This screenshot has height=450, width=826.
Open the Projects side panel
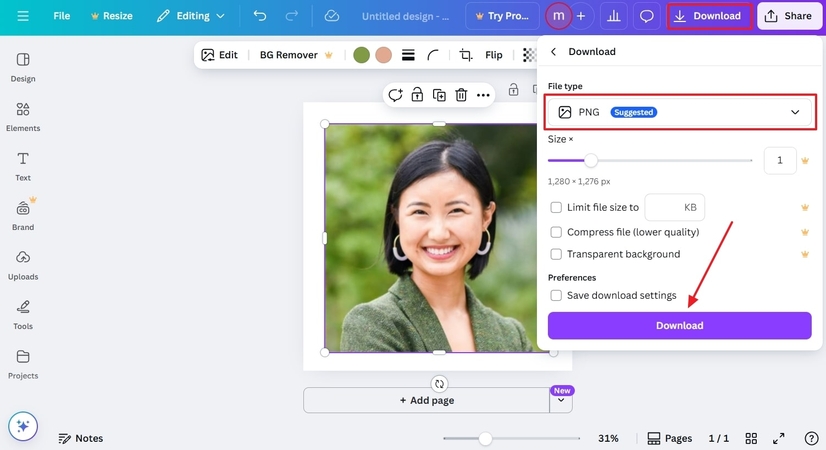[x=23, y=365]
